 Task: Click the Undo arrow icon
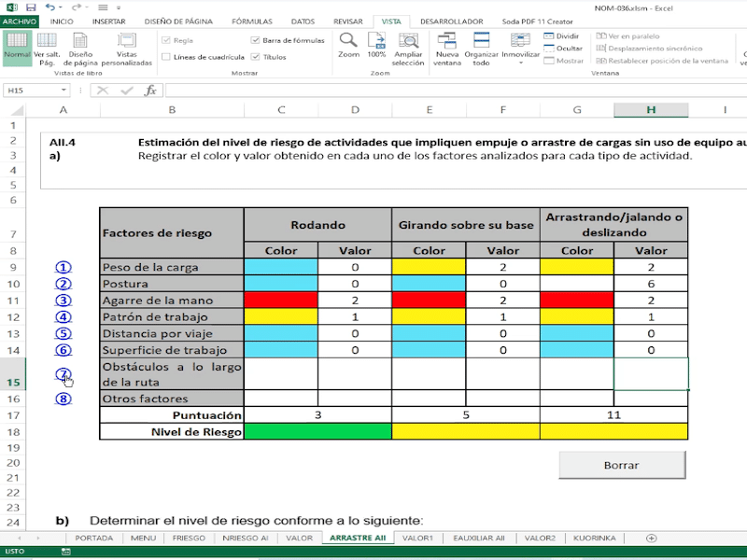tap(50, 7)
